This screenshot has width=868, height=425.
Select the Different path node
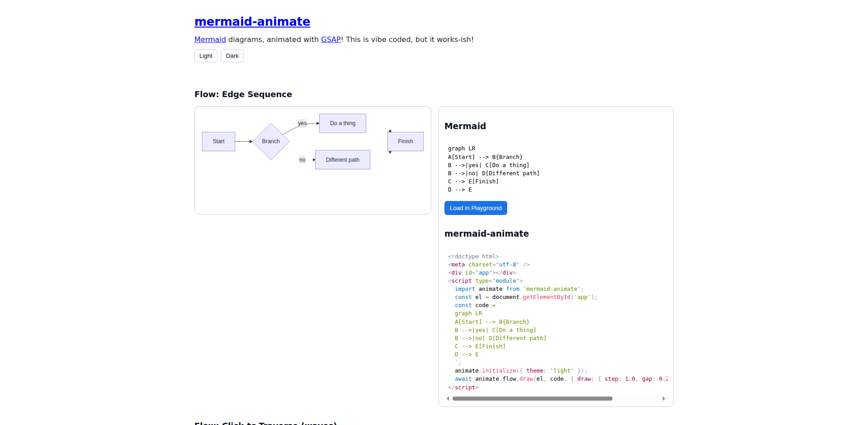pos(343,160)
